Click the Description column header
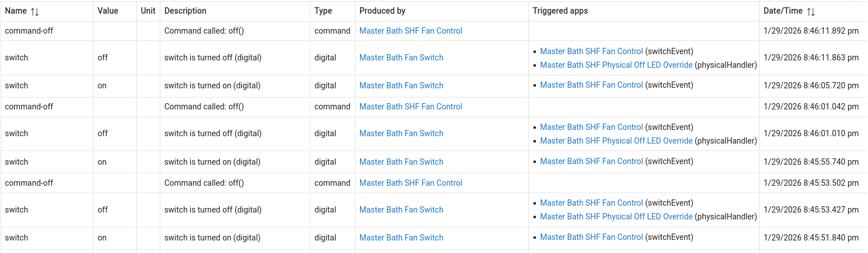Image resolution: width=868 pixels, height=253 pixels. pos(185,11)
